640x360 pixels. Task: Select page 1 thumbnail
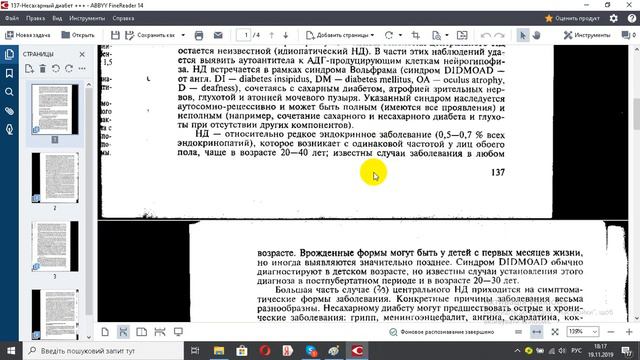[x=55, y=109]
